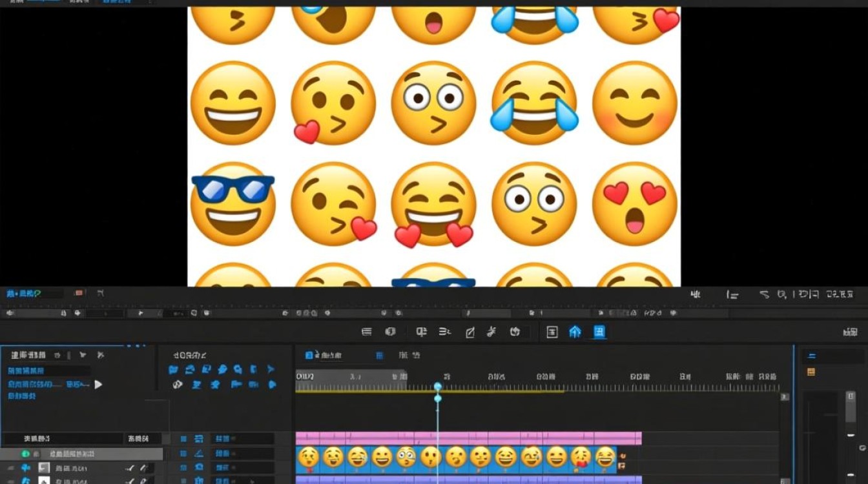Click the playhead handle on the timeline ruler
Screen dimensions: 868x484
point(438,387)
